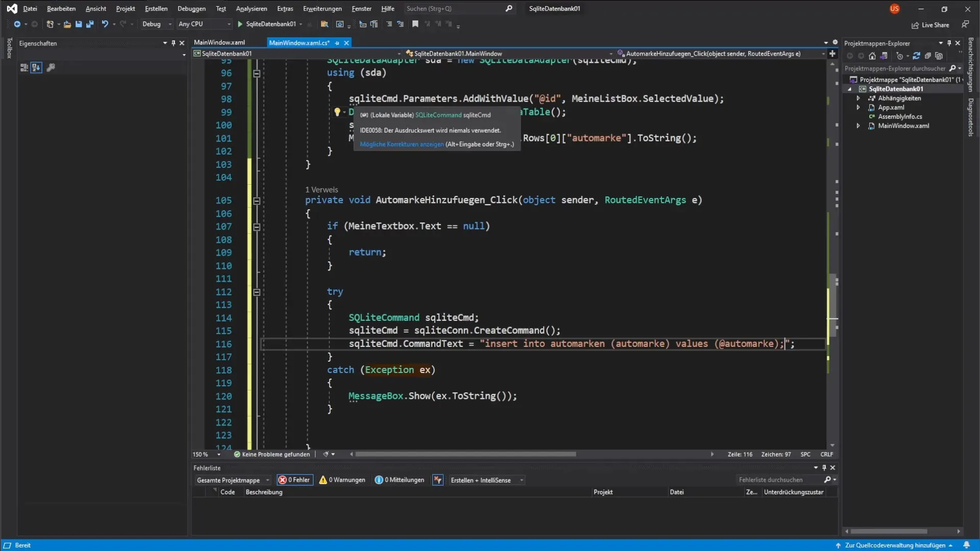Image resolution: width=980 pixels, height=551 pixels.
Task: Click the horizontal scrollbar of the code editor
Action: (x=465, y=454)
